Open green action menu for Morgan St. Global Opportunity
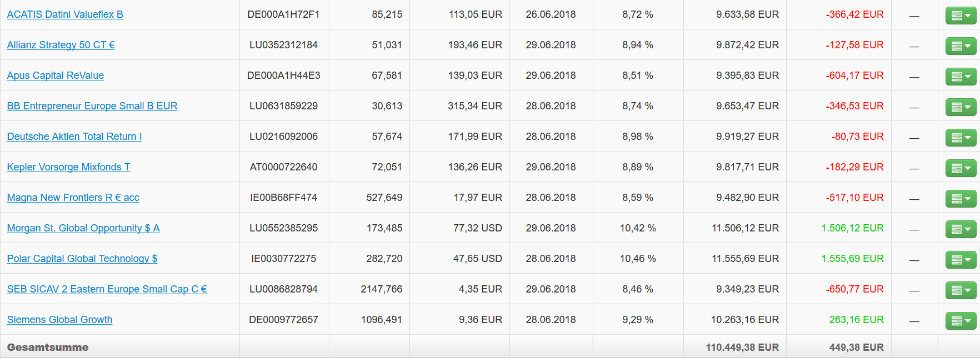 point(961,229)
